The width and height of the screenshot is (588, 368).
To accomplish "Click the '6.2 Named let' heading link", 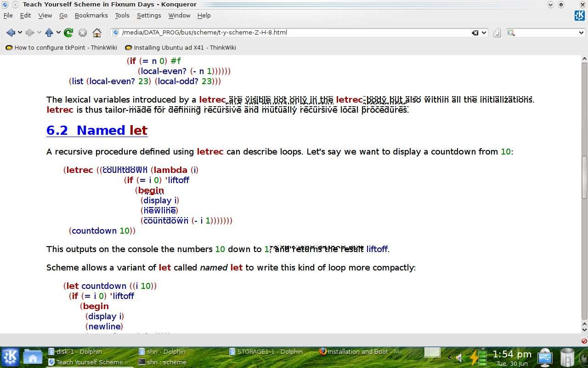I will [97, 131].
